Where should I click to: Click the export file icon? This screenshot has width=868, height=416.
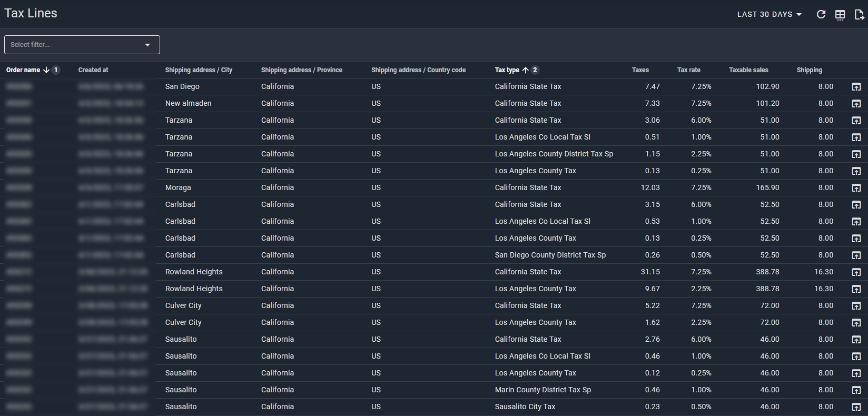tap(859, 15)
